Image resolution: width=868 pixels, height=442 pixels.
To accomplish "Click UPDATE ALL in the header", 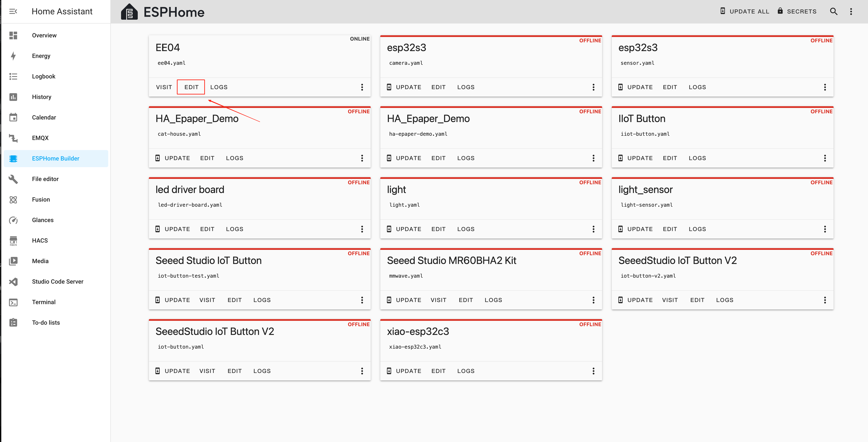I will point(745,12).
